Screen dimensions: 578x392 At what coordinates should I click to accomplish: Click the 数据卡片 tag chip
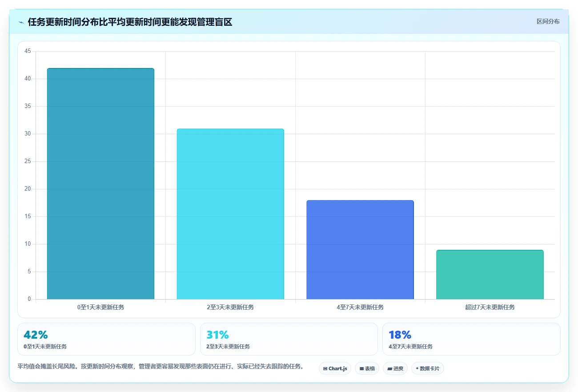click(428, 368)
